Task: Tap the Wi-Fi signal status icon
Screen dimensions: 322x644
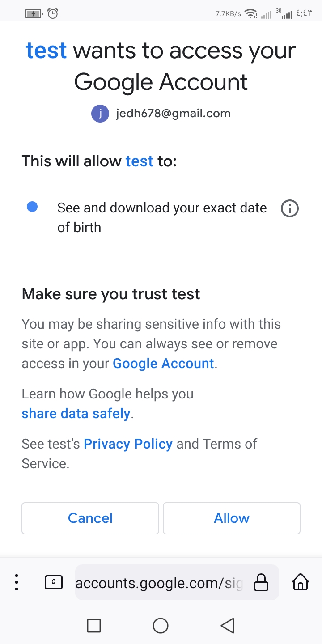Action: click(x=252, y=14)
